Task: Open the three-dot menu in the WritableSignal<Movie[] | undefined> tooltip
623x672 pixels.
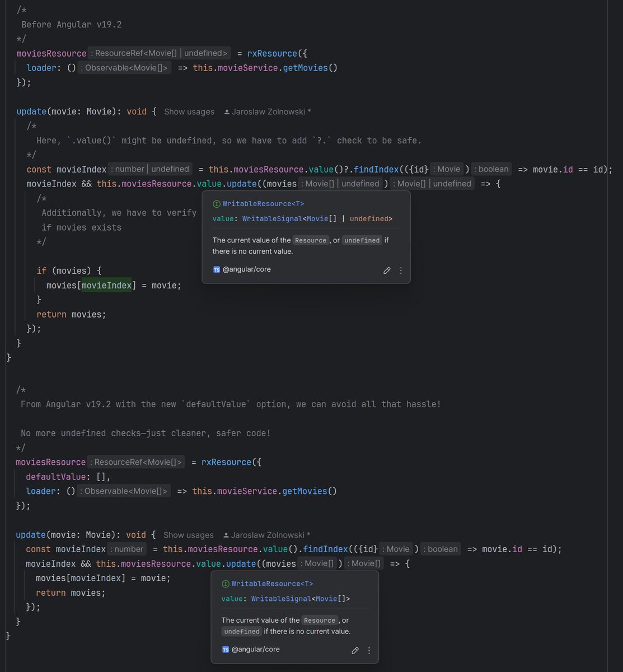Action: [401, 270]
